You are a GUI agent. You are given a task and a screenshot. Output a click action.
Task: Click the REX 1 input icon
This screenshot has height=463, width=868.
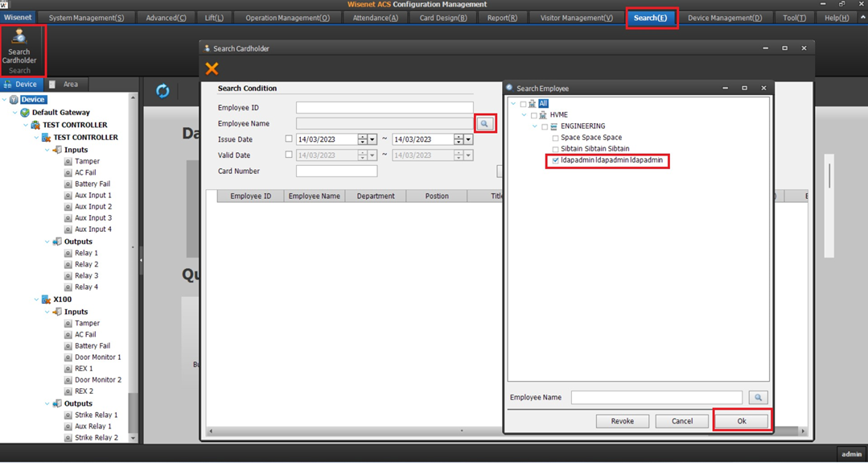tap(68, 369)
